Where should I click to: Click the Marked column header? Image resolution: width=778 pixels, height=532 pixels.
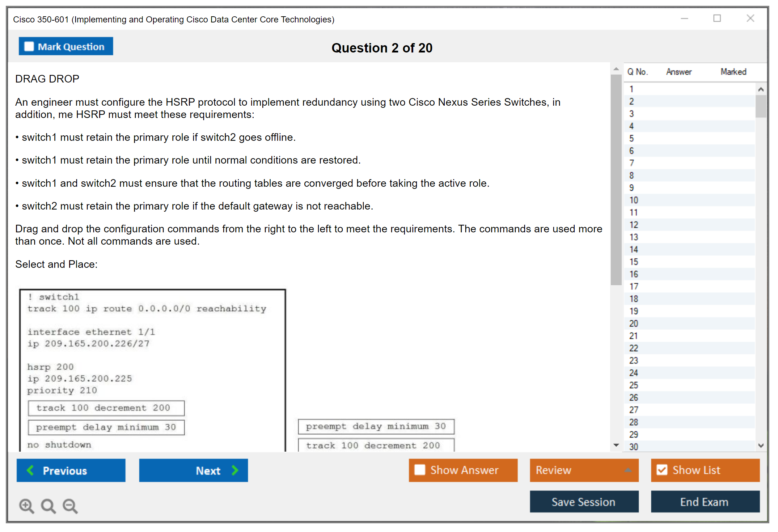[733, 72]
